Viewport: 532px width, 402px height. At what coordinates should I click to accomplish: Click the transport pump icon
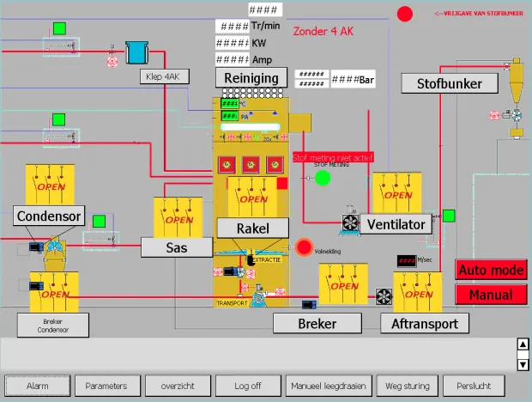pyautogui.click(x=259, y=296)
